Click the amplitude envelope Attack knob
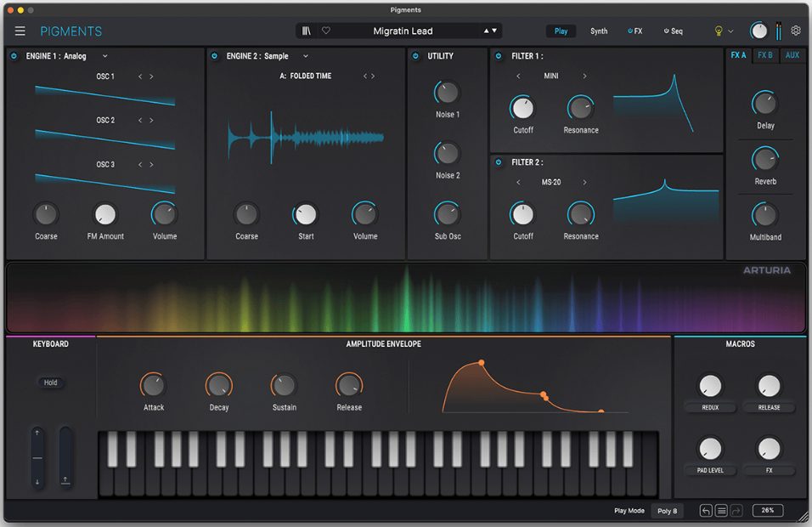The image size is (812, 527). (153, 386)
